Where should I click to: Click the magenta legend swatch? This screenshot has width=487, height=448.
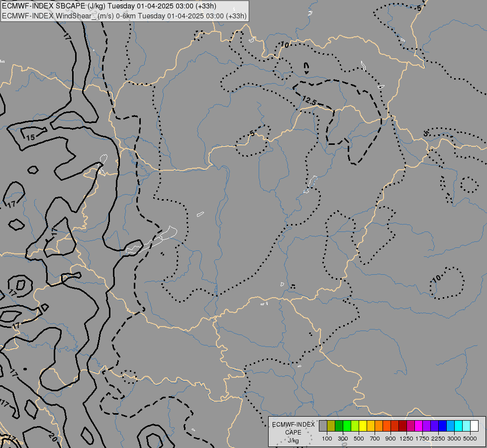(419, 426)
